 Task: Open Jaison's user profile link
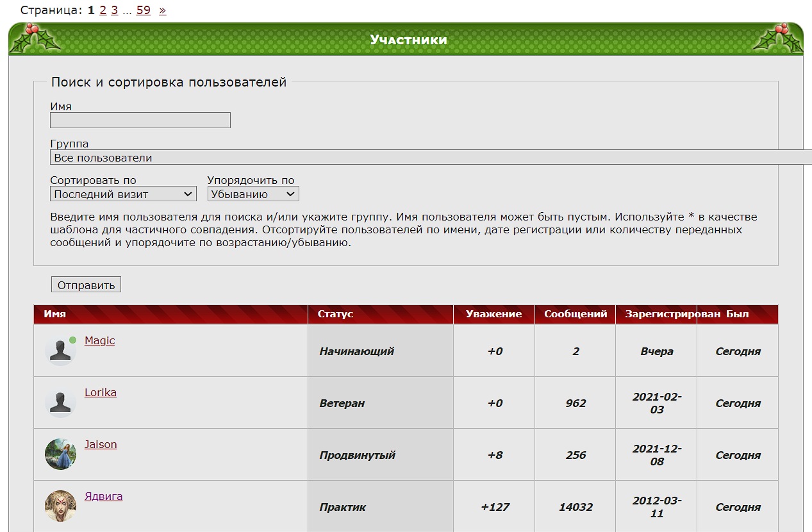pos(101,444)
